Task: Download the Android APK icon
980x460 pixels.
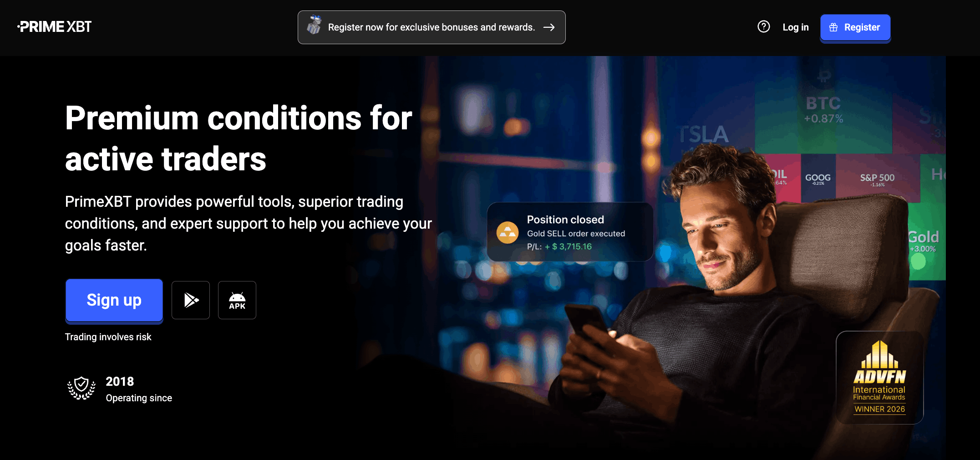Action: [237, 300]
